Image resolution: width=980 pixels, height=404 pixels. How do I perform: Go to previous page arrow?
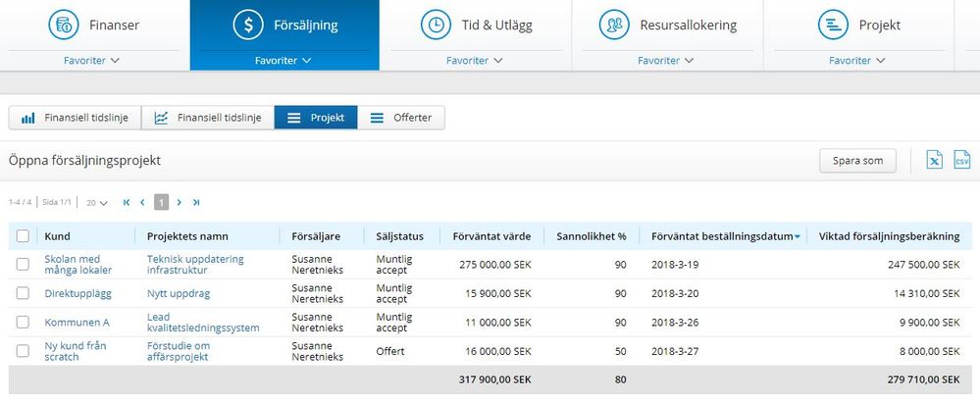(142, 202)
